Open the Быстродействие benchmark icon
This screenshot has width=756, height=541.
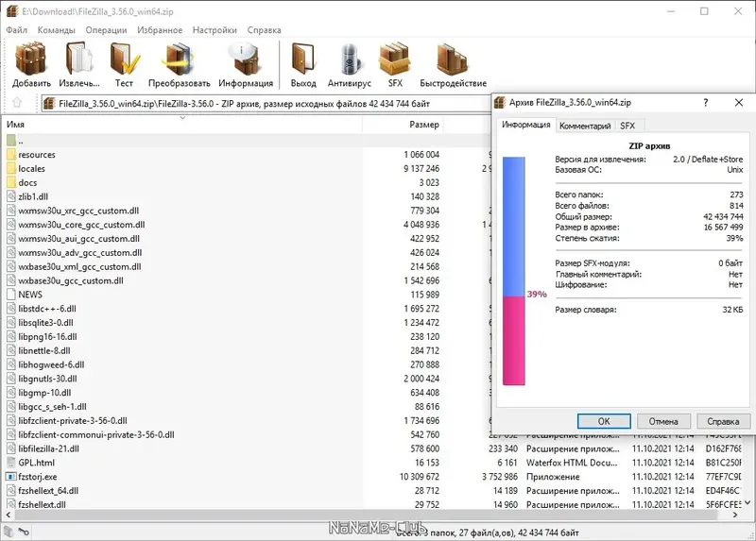(x=454, y=65)
